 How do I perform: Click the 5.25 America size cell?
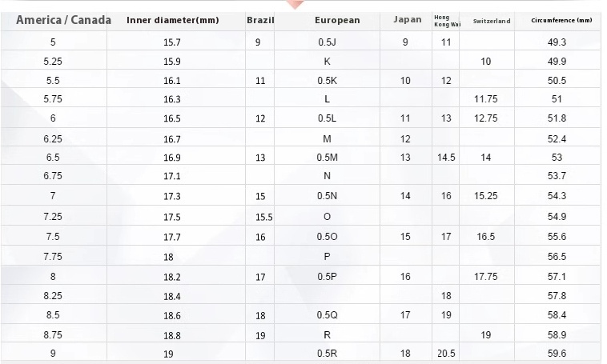point(53,62)
